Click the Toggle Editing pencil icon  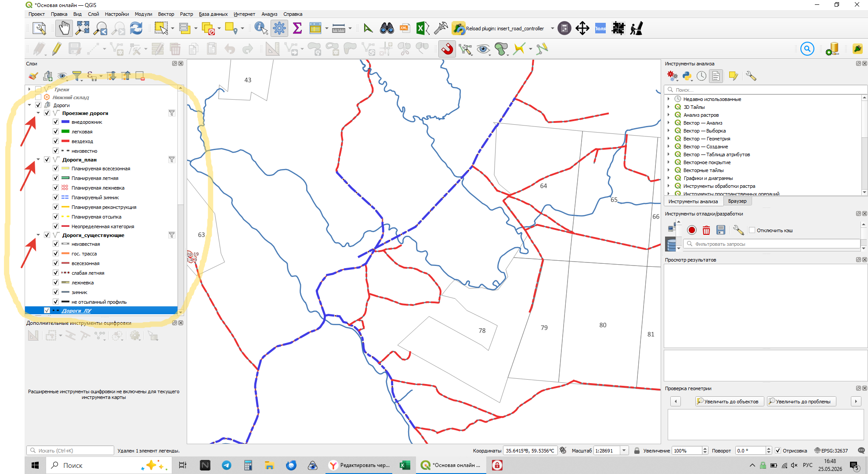pos(57,49)
